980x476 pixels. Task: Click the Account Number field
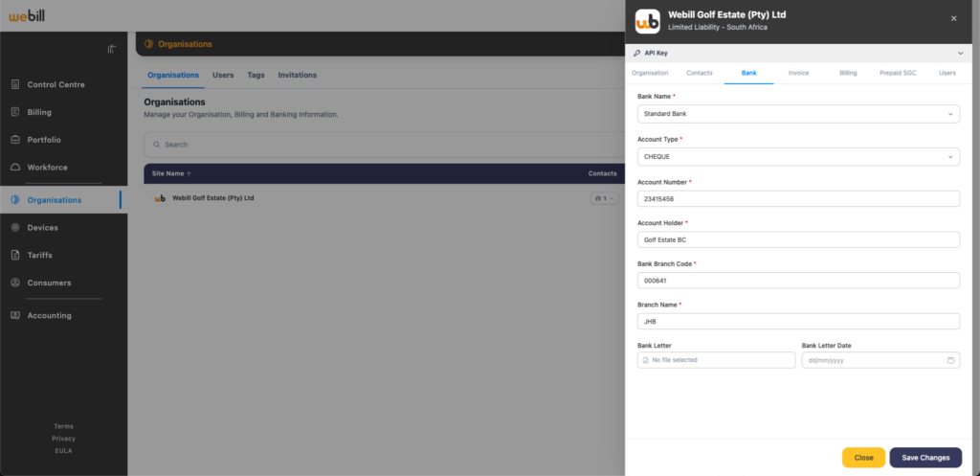pyautogui.click(x=798, y=199)
